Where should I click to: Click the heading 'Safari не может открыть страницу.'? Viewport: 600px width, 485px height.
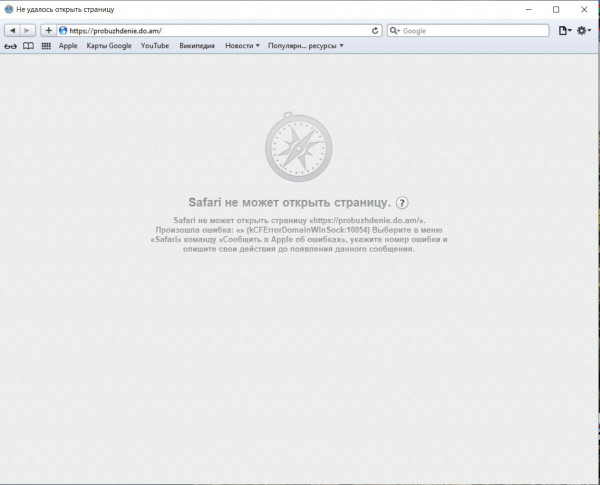pos(289,202)
